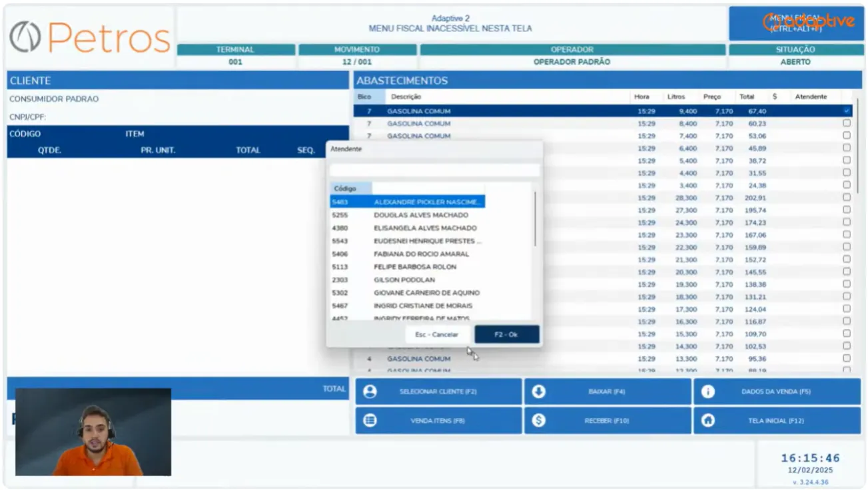Tick the checkbox for the 53,06 fuel row
This screenshot has width=868, height=490.
pyautogui.click(x=847, y=136)
